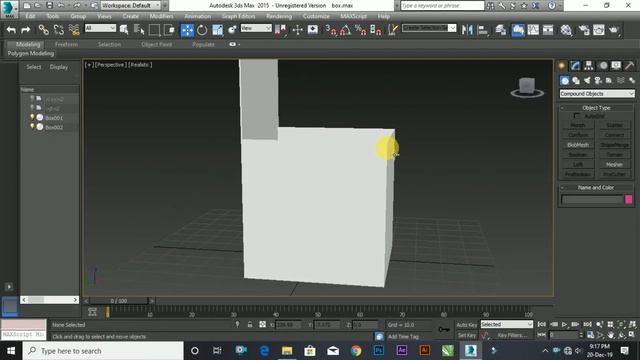Select the Unlink Selection tool
The image size is (640, 360).
(x=58, y=30)
